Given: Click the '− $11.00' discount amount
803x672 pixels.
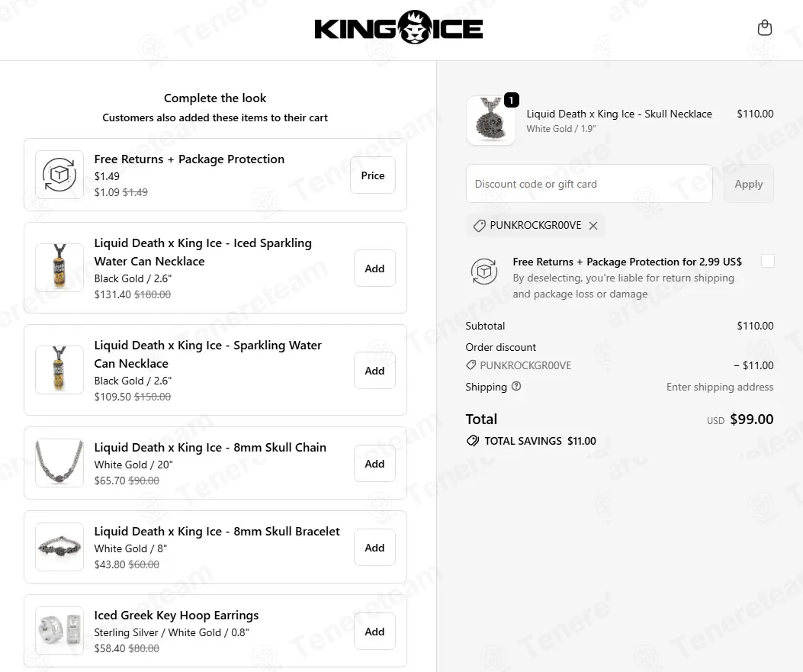Looking at the screenshot, I should (753, 365).
